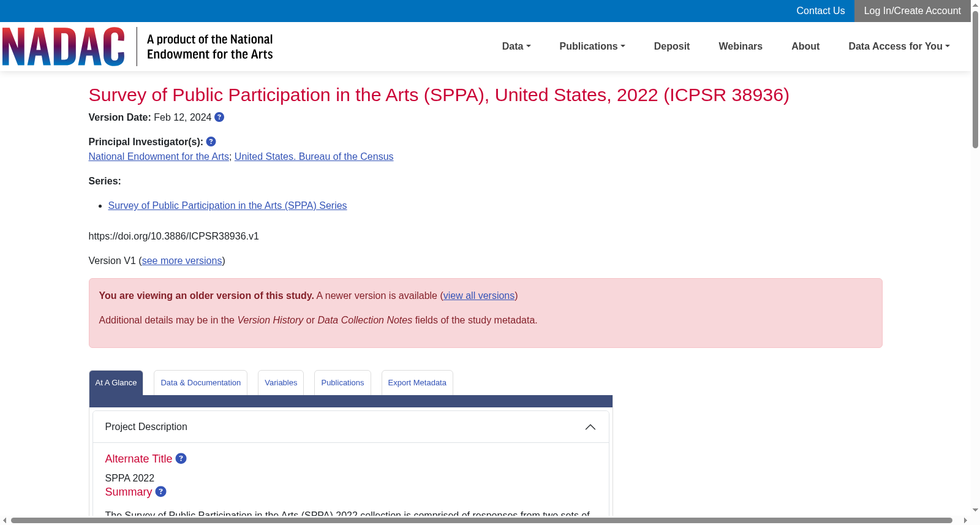The image size is (980, 525).
Task: Click Log In/Create Account button
Action: click(913, 11)
